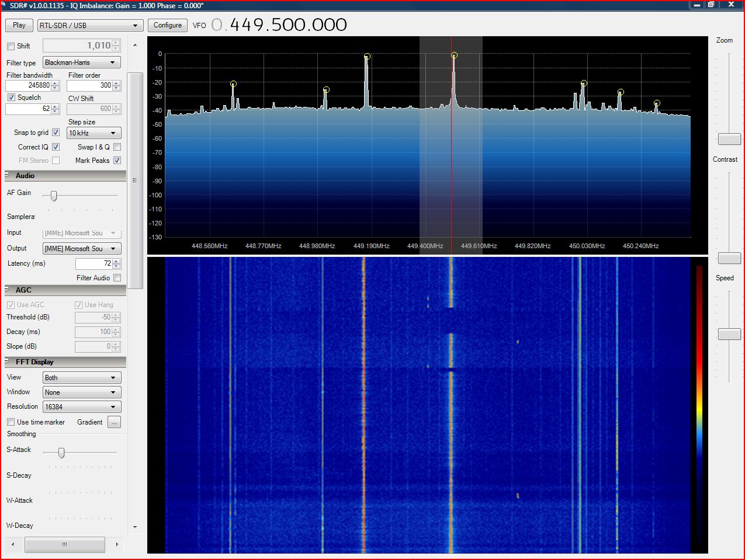The image size is (745, 560).
Task: Click the Filter bandwidth input field
Action: (28, 85)
